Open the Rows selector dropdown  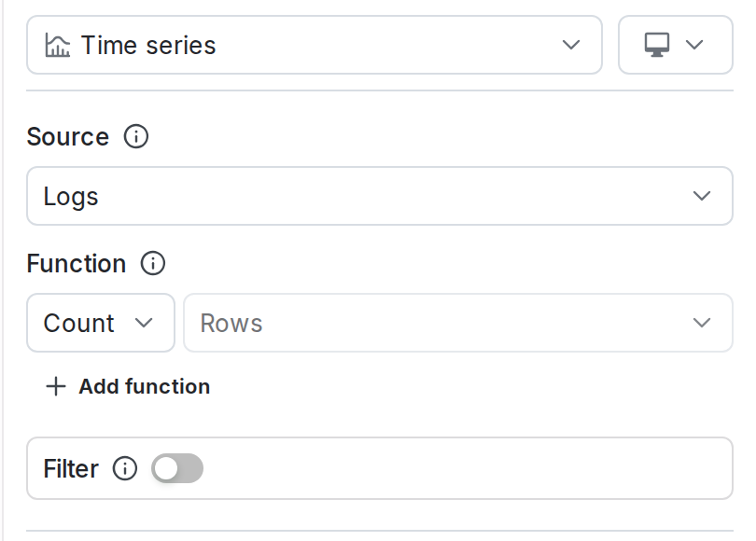coord(457,323)
